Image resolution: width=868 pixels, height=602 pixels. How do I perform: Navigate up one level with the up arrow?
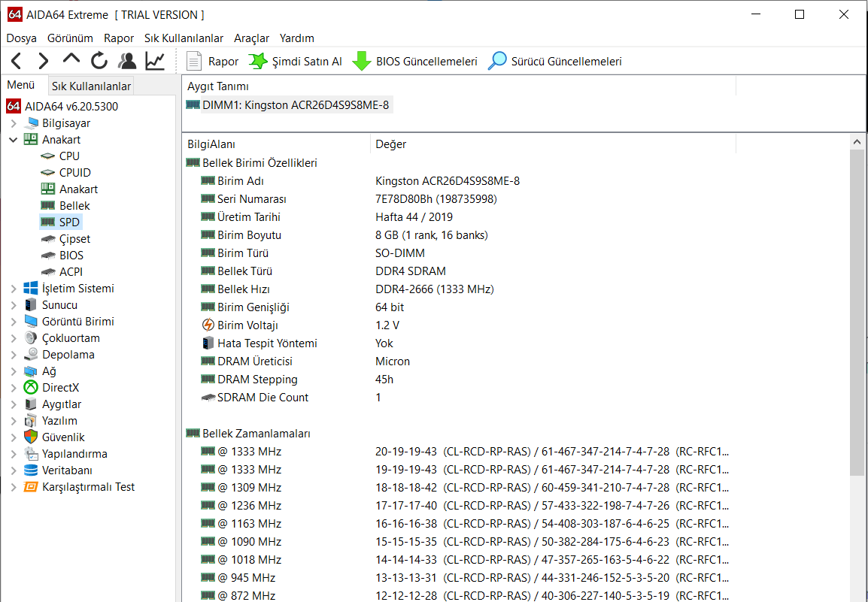tap(71, 60)
